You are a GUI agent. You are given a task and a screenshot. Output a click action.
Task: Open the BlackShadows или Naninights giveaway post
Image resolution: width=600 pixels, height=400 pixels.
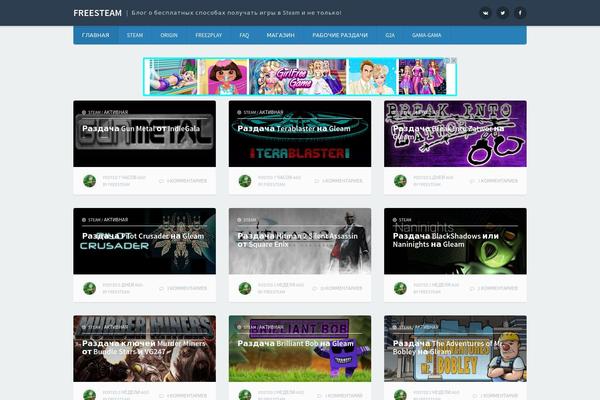click(x=446, y=240)
